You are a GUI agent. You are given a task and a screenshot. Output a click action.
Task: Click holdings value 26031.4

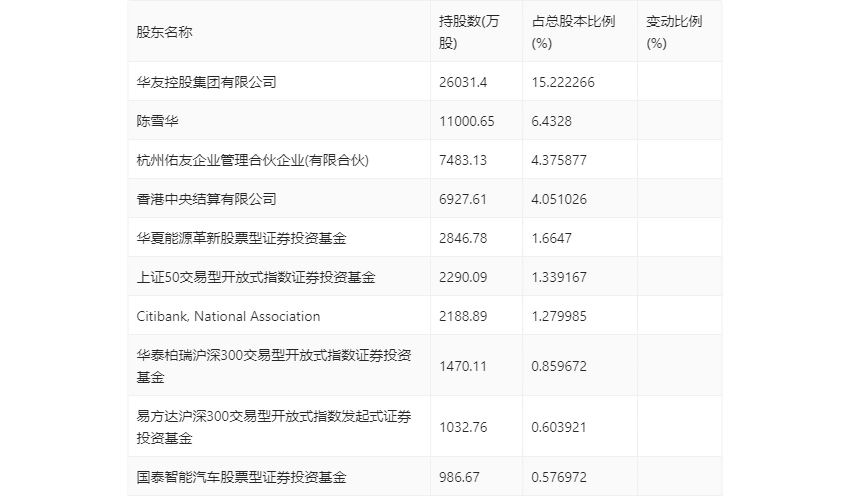[x=463, y=82]
